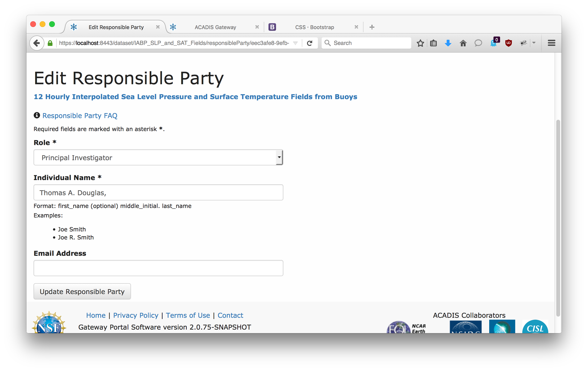
Task: Open a new tab with plus button
Action: (372, 27)
